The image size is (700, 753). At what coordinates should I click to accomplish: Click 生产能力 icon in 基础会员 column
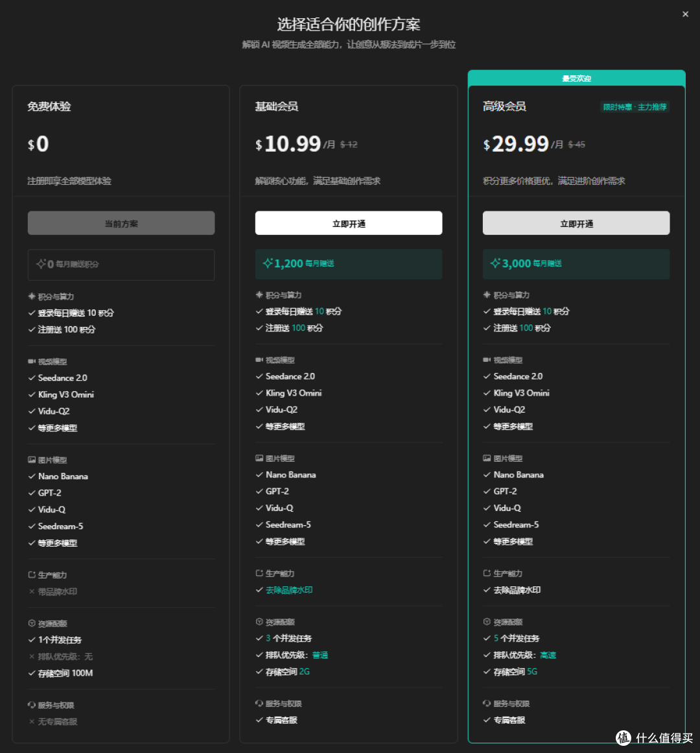point(259,573)
